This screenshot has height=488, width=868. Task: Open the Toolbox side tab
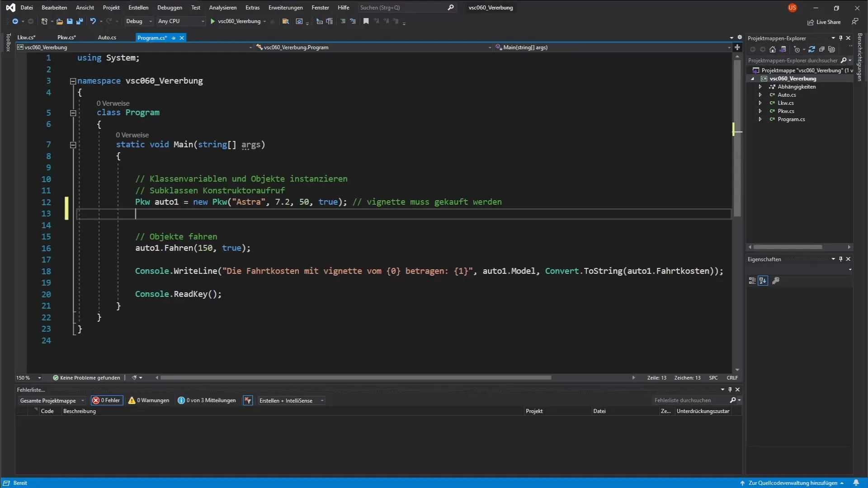(8, 42)
